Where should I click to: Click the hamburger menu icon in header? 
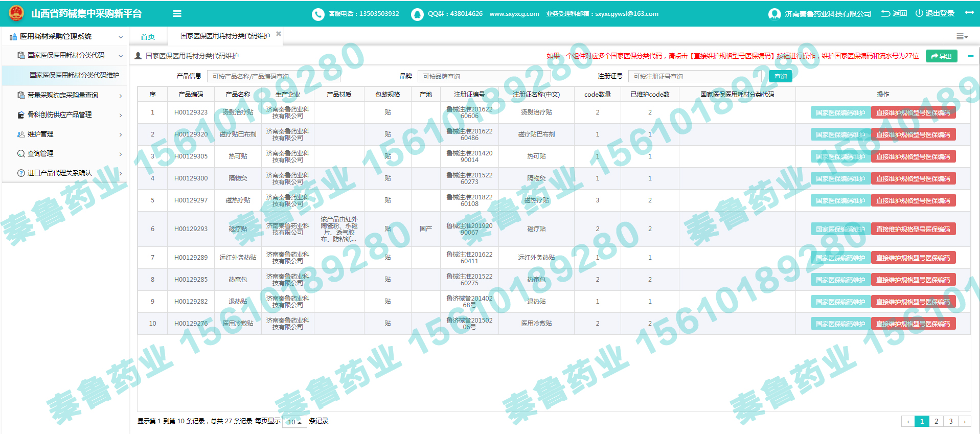click(177, 14)
